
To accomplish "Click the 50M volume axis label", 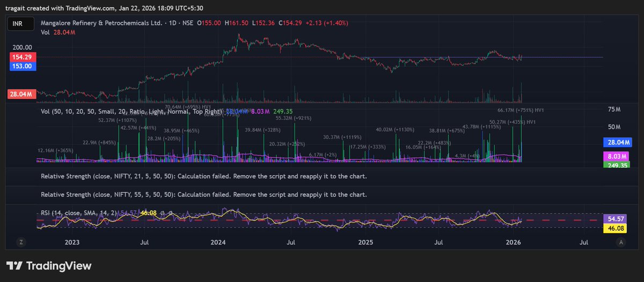I will (614, 127).
